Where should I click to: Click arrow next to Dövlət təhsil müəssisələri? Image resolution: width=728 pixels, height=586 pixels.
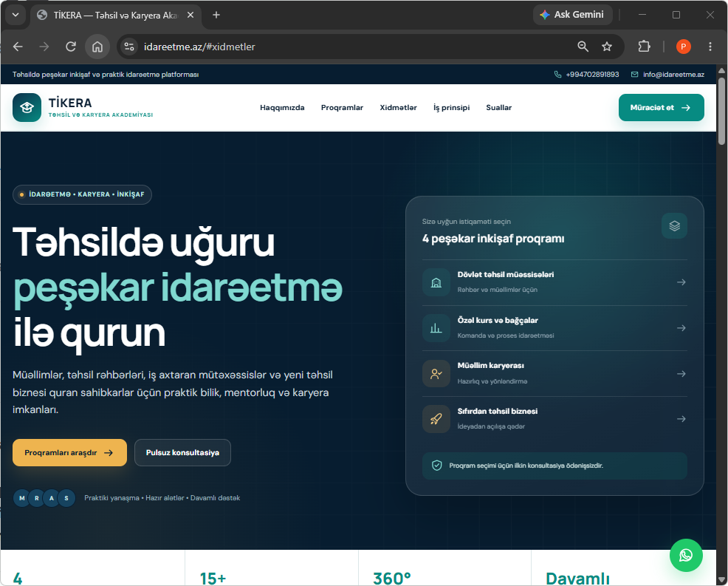coord(681,282)
